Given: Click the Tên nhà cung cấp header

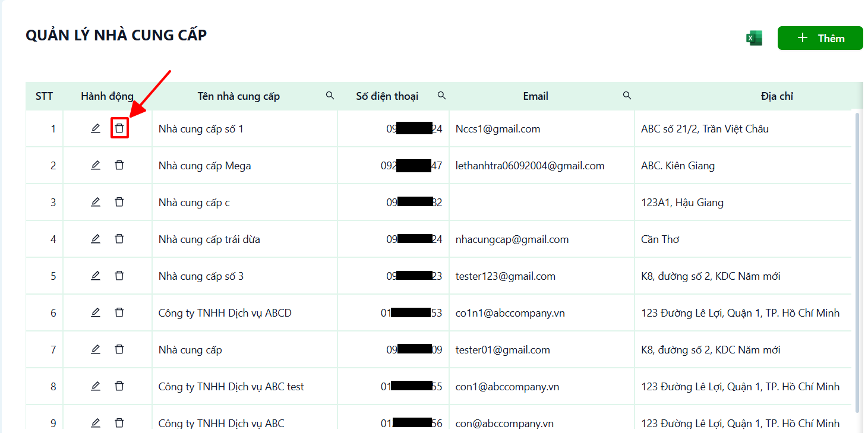Looking at the screenshot, I should (x=239, y=96).
